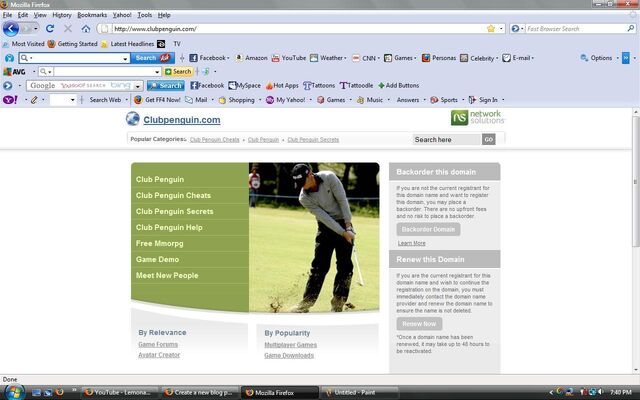Expand the Yahoo toolbar small combo box

point(72,100)
